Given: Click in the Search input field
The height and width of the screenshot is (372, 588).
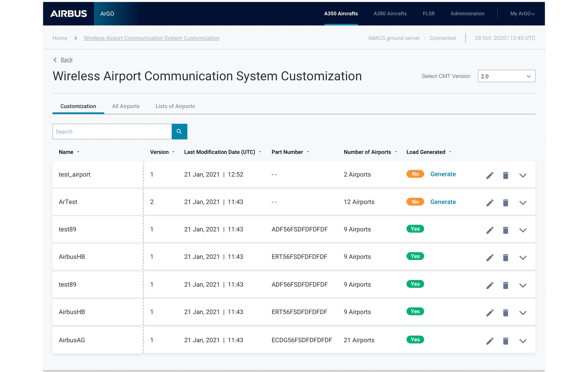Looking at the screenshot, I should [x=112, y=131].
